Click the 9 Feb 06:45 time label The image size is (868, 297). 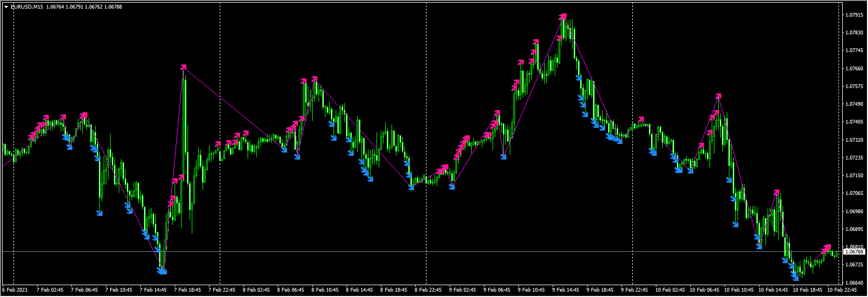tap(497, 290)
